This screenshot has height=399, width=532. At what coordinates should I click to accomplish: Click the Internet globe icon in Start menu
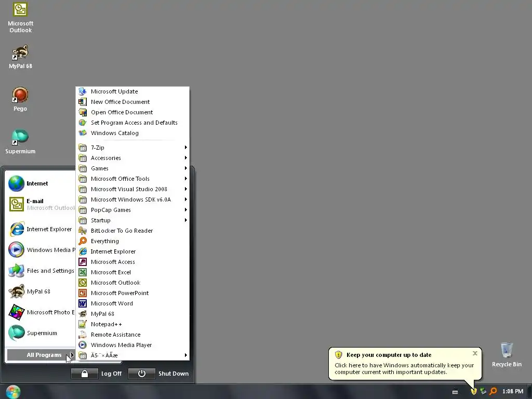pos(16,183)
